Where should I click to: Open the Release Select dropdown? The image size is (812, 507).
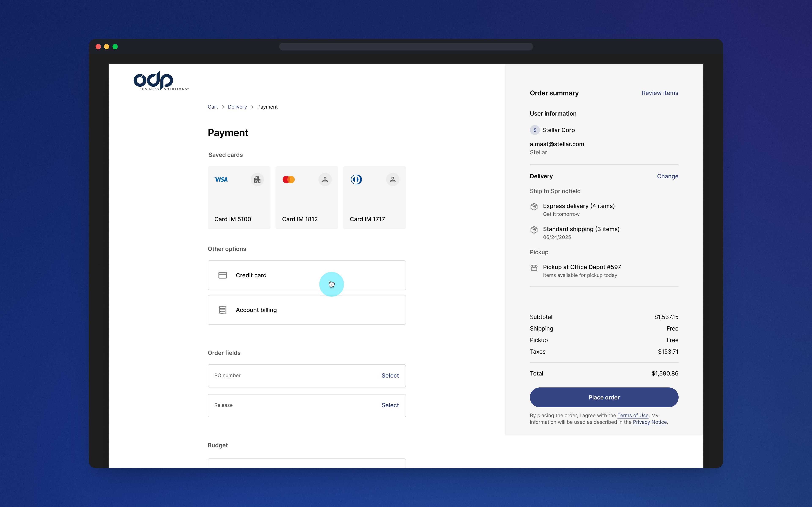[390, 405]
